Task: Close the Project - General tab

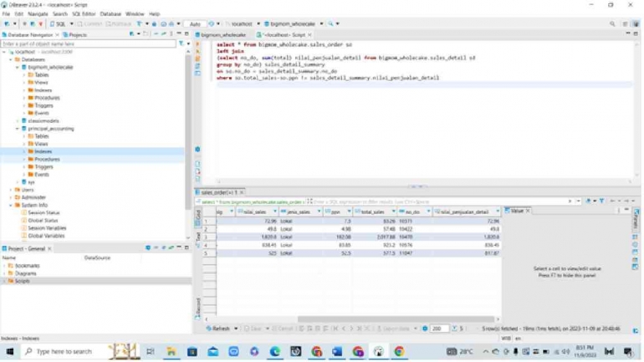Action: tap(49, 249)
